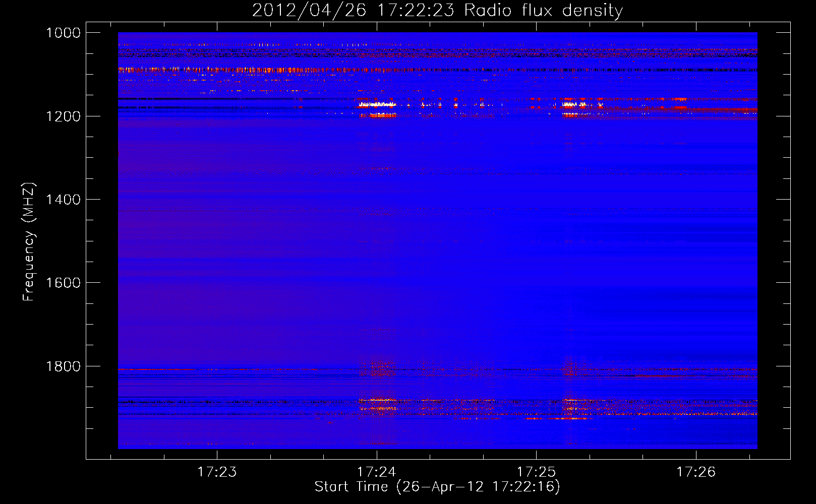
Task: Click the 1600 frequency tick label
Action: click(x=64, y=283)
